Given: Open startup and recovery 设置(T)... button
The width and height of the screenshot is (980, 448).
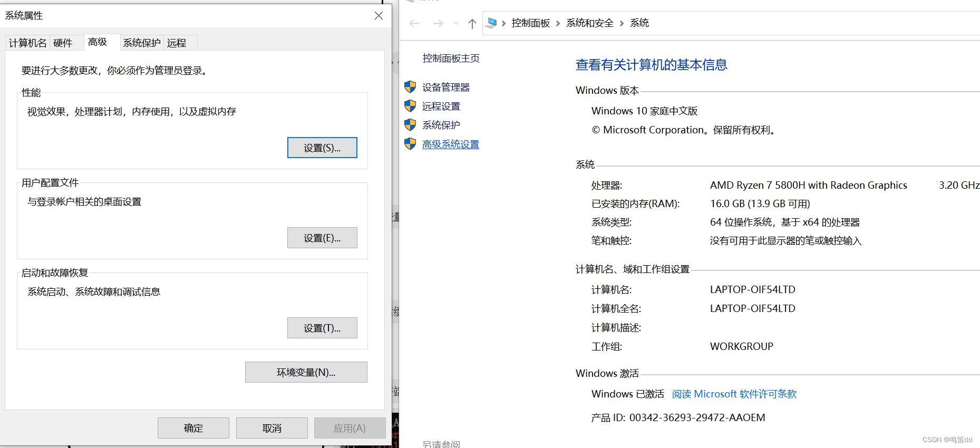Looking at the screenshot, I should [322, 328].
